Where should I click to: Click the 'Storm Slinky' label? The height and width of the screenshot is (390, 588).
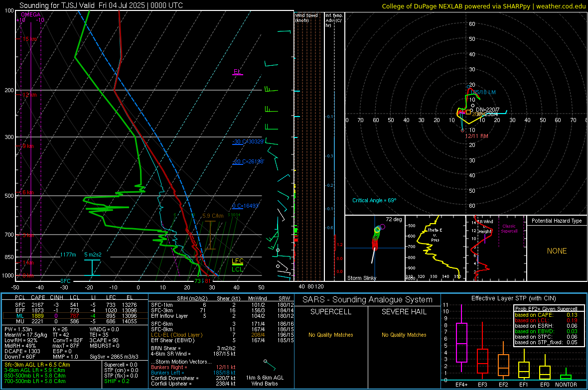[x=361, y=278]
